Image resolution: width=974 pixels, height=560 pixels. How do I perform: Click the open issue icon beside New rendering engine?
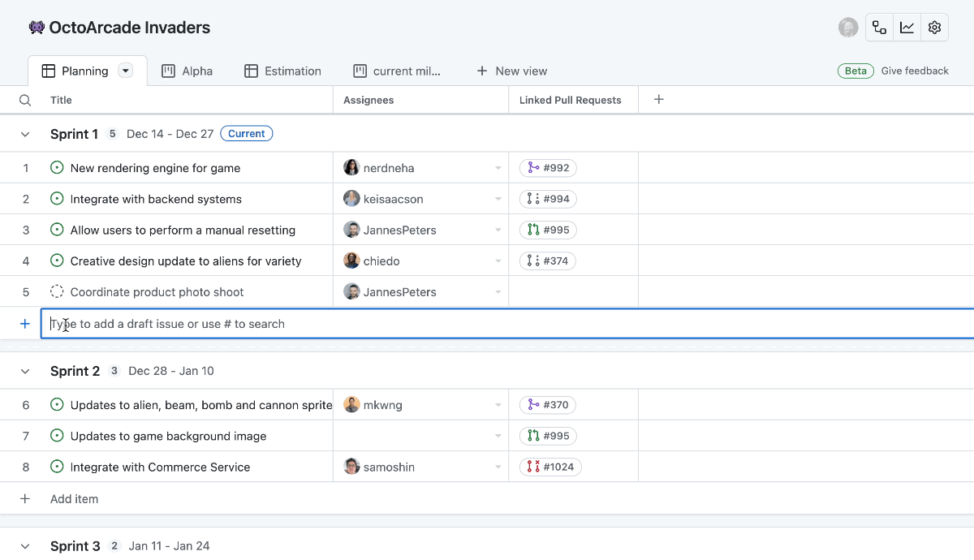56,167
